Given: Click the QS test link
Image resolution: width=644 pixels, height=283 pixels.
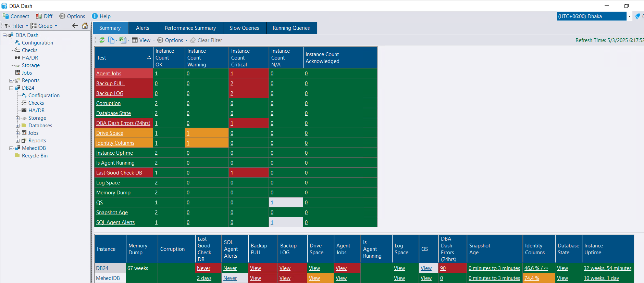Looking at the screenshot, I should pos(99,202).
